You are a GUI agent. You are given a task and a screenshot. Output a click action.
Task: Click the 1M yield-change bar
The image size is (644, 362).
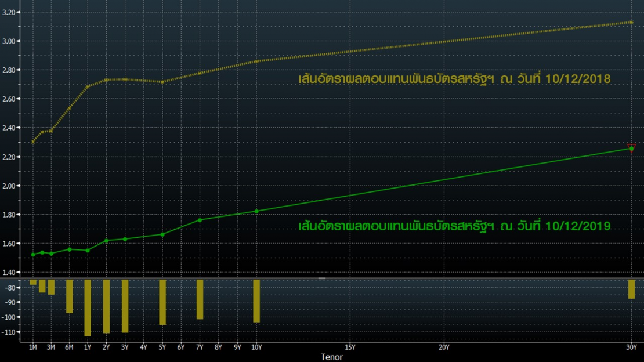click(33, 283)
